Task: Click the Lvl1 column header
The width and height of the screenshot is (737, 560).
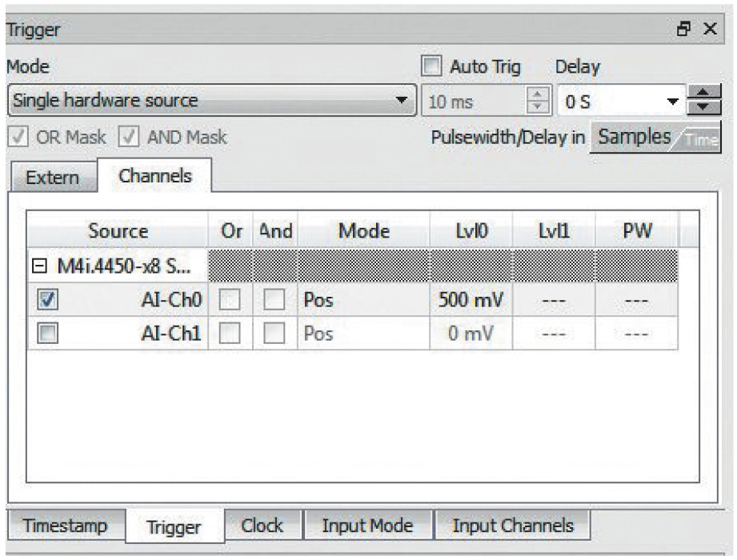Action: [x=554, y=230]
